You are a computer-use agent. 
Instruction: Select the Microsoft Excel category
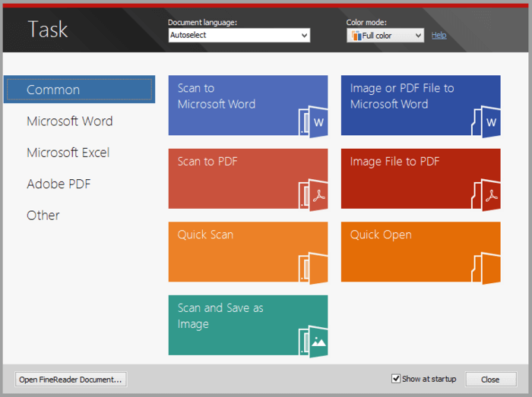[68, 153]
